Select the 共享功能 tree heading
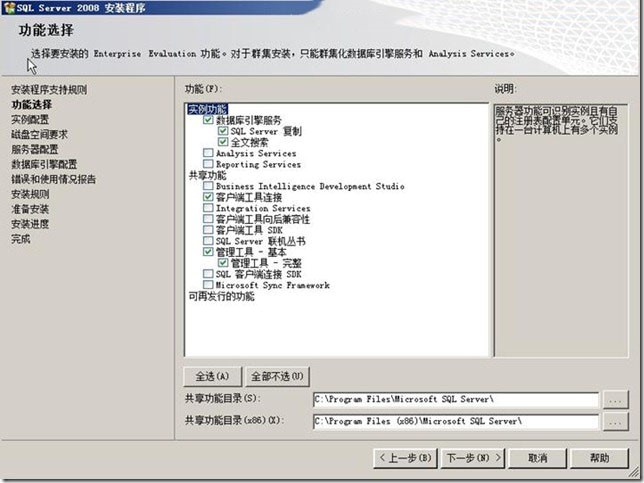644x483 pixels. coord(207,175)
